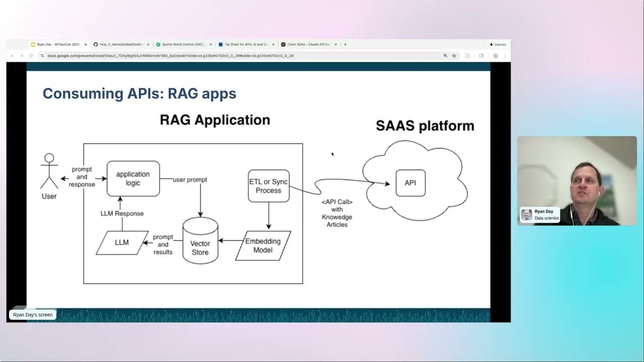Select the LLM parallelogram shape

tap(122, 242)
